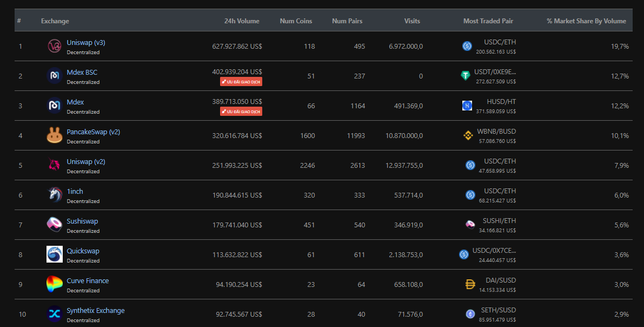Screen dimensions: 644x327
Task: Click the BNB icon beside WBNB/BUSD
Action: point(468,135)
